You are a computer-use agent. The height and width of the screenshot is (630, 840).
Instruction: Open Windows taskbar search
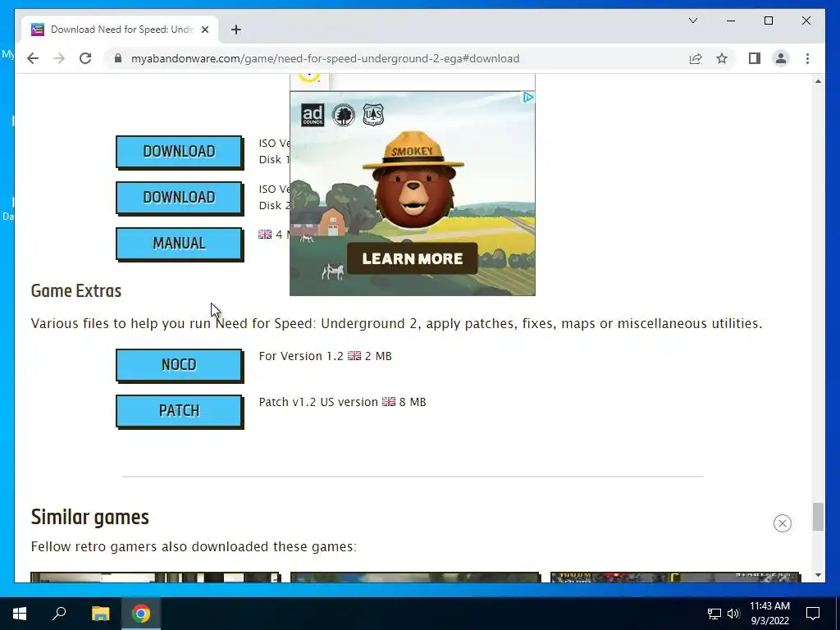pos(59,614)
